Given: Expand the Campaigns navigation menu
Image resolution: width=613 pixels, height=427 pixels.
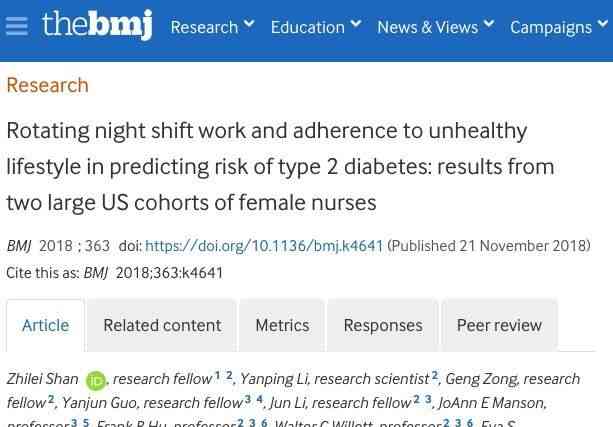Looking at the screenshot, I should point(558,27).
